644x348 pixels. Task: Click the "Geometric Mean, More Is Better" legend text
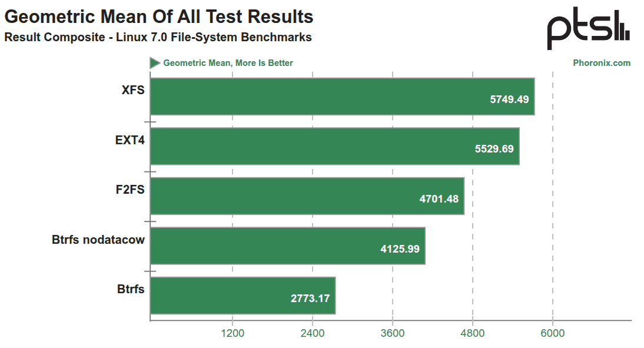[228, 63]
